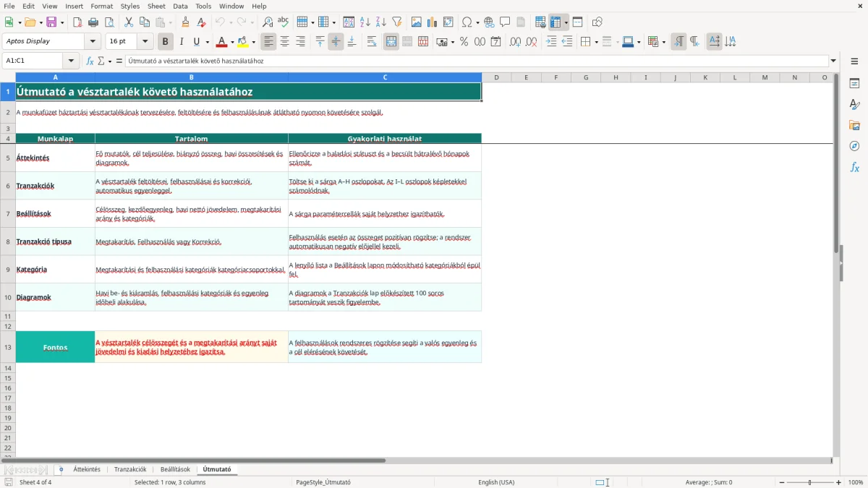The image size is (868, 488).
Task: Toggle Center Vertically alignment
Action: (336, 42)
